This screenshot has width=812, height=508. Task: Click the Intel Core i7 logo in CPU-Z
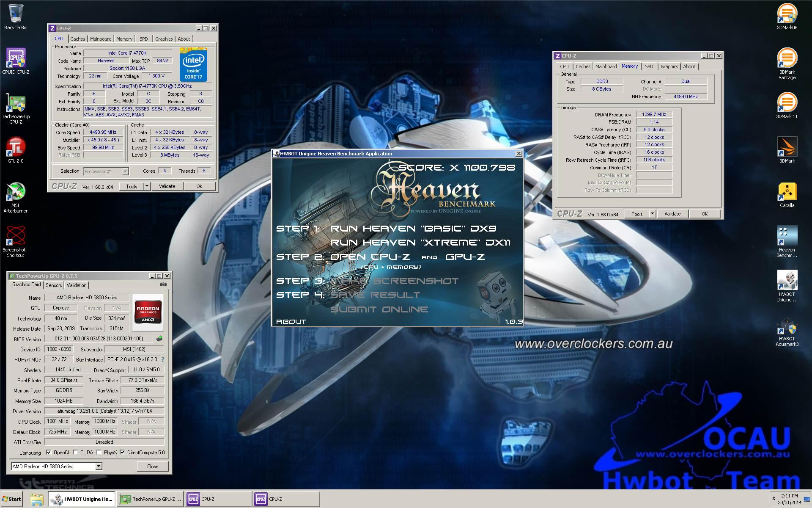pyautogui.click(x=193, y=65)
